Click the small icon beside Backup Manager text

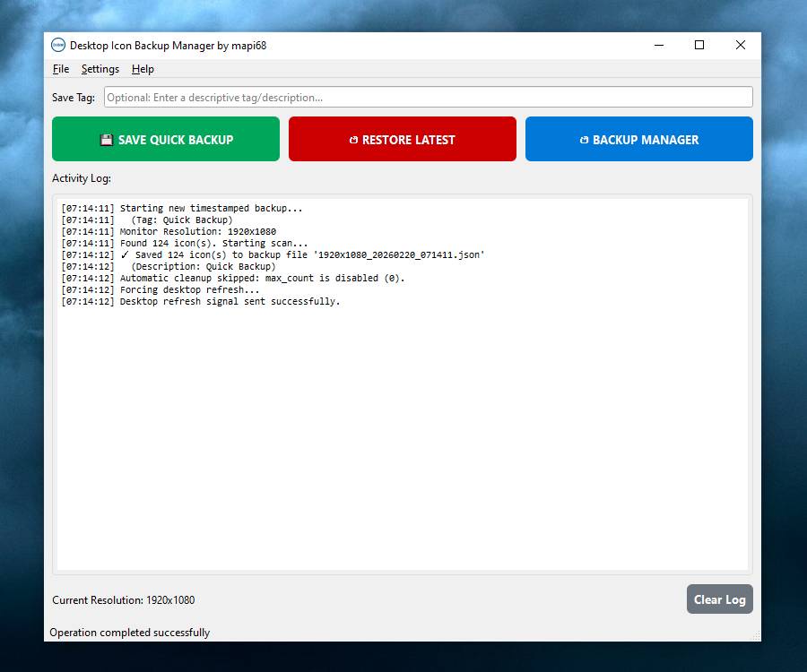tap(585, 140)
